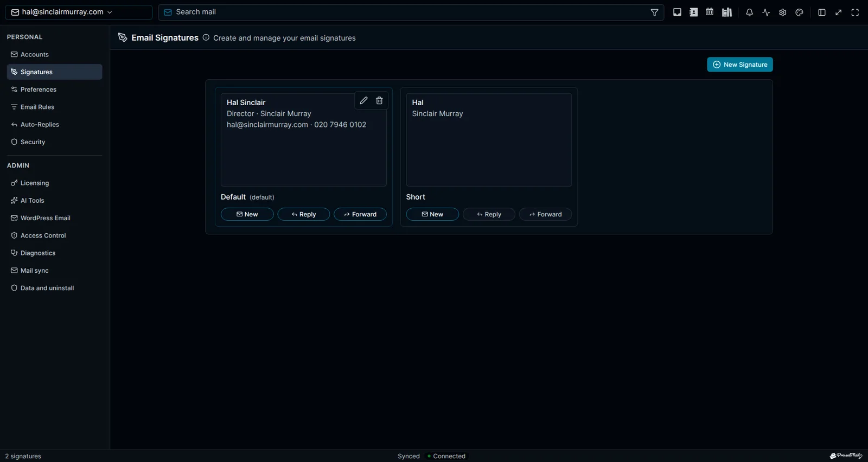This screenshot has width=868, height=462.
Task: Edit the Default signature with pencil icon
Action: point(363,100)
